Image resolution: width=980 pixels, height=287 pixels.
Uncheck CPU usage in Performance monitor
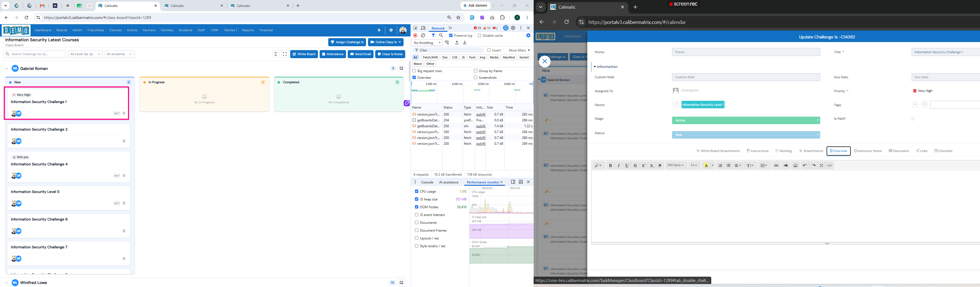click(417, 191)
